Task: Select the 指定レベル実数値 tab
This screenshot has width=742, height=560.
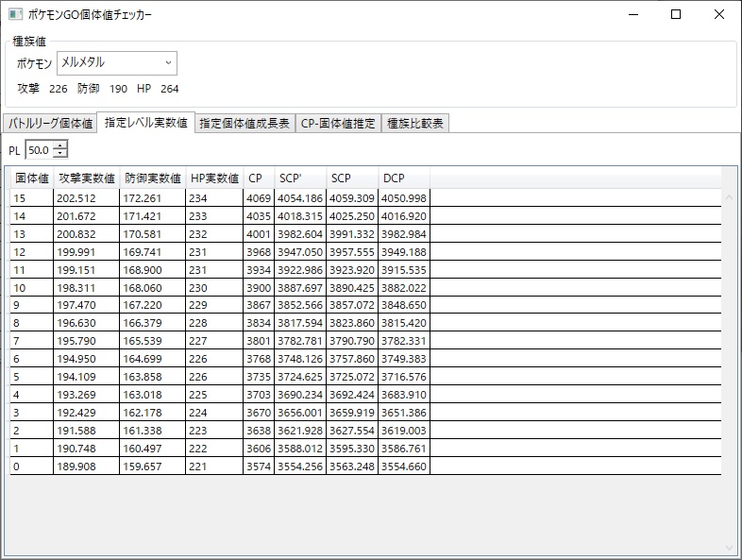Action: 145,123
